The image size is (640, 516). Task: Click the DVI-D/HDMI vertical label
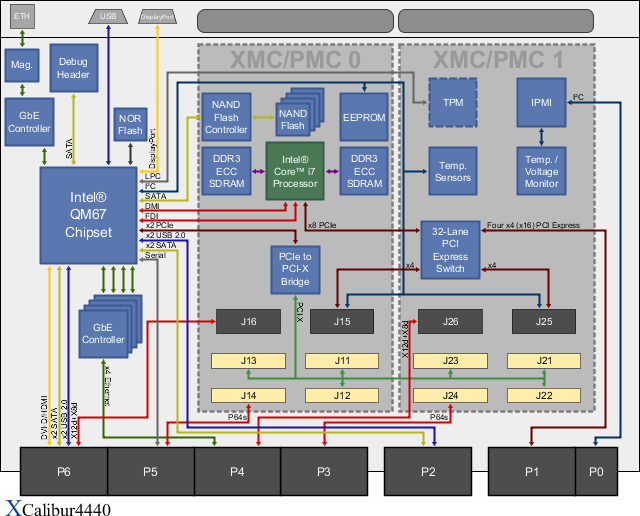[x=44, y=417]
